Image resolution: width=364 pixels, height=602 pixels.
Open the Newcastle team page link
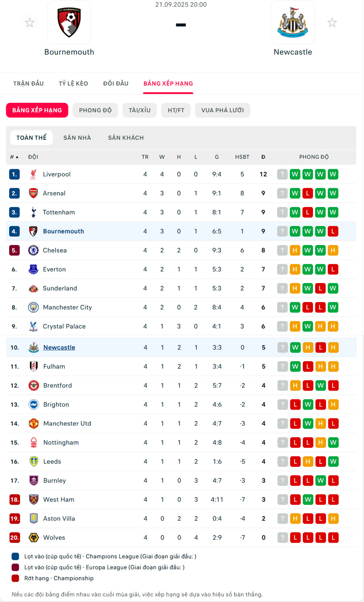(59, 347)
